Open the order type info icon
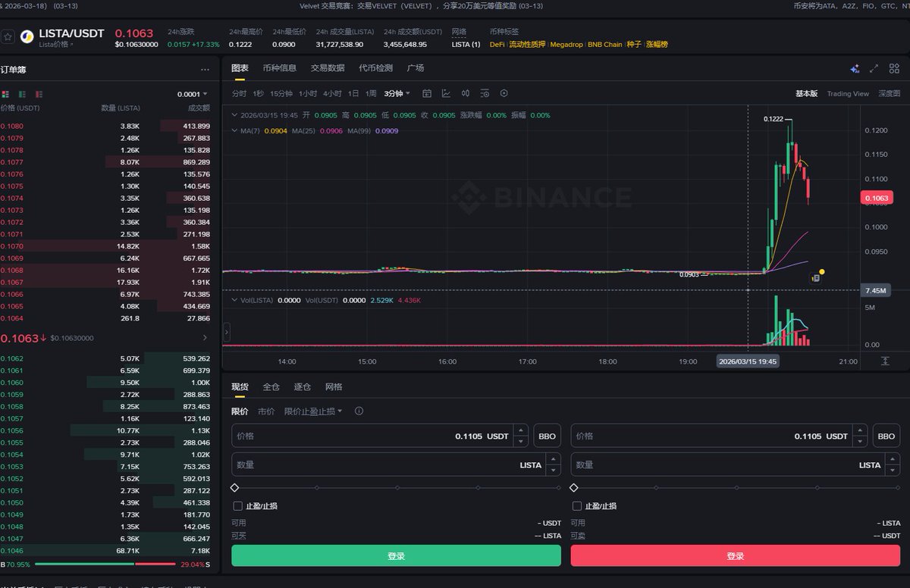This screenshot has height=588, width=910. [x=359, y=411]
